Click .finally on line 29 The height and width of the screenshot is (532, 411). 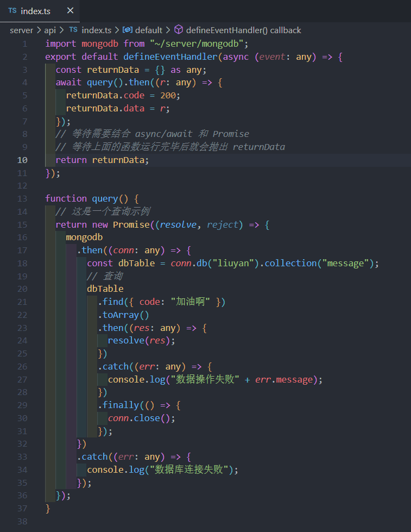(x=118, y=405)
